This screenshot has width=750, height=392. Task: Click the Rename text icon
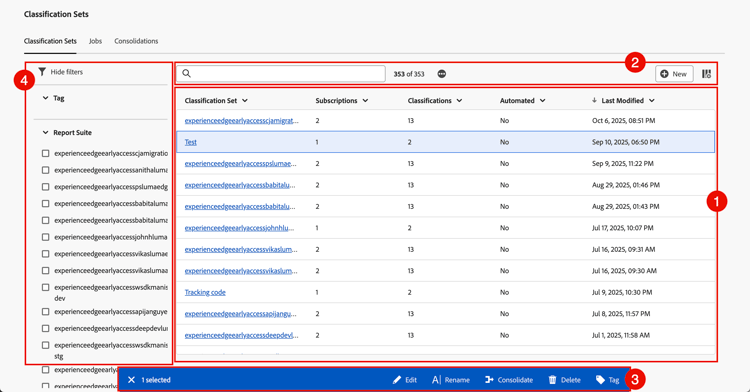(x=436, y=380)
